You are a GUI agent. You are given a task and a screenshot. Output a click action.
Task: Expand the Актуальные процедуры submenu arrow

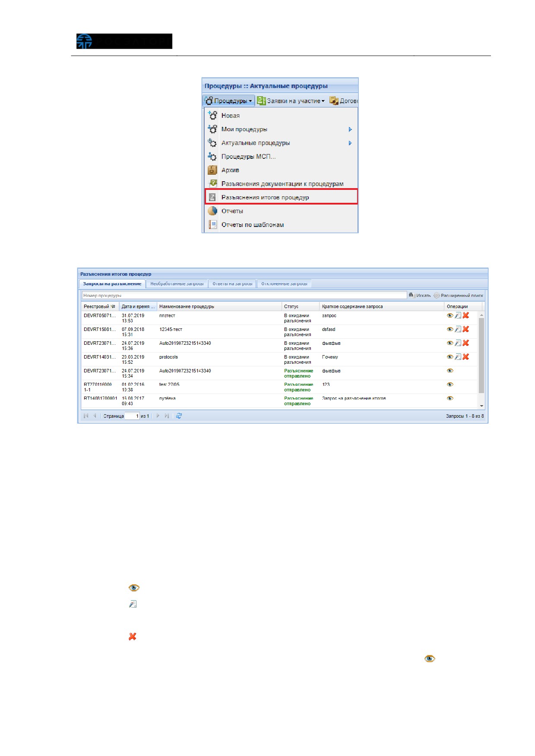pos(350,143)
